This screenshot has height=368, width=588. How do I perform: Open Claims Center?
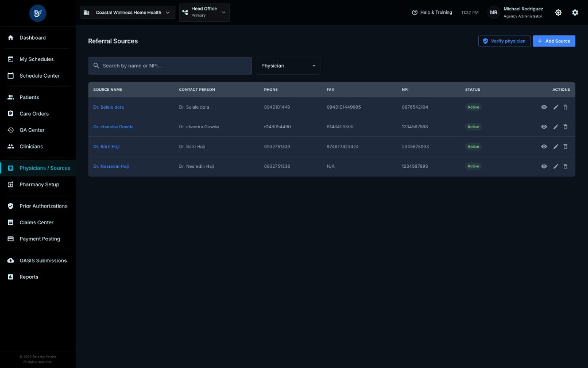tap(38, 223)
